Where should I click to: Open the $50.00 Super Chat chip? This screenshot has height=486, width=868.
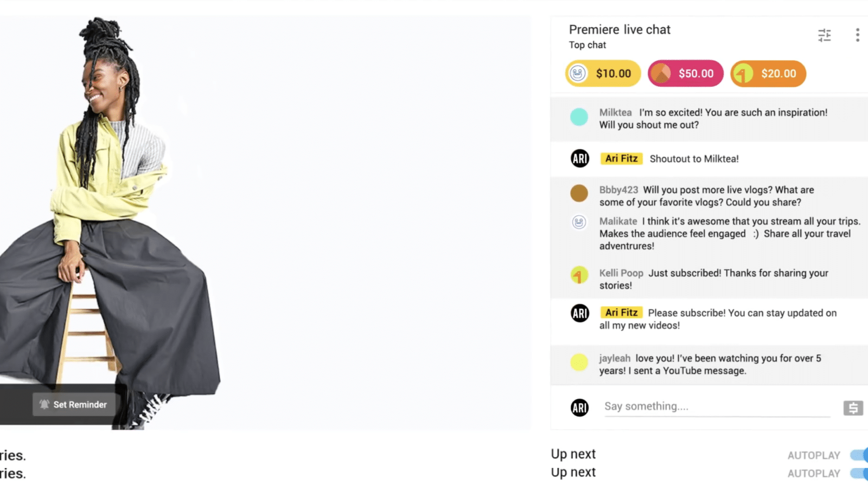pos(685,74)
